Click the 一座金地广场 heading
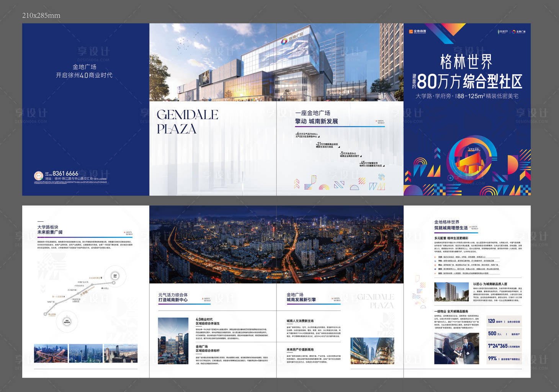The image size is (559, 392). coord(313,113)
